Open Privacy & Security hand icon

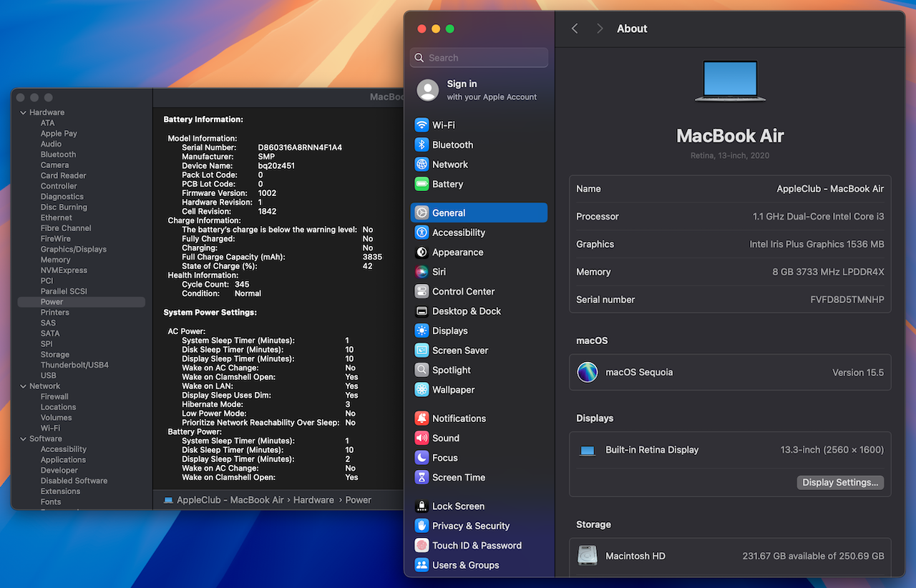(422, 526)
